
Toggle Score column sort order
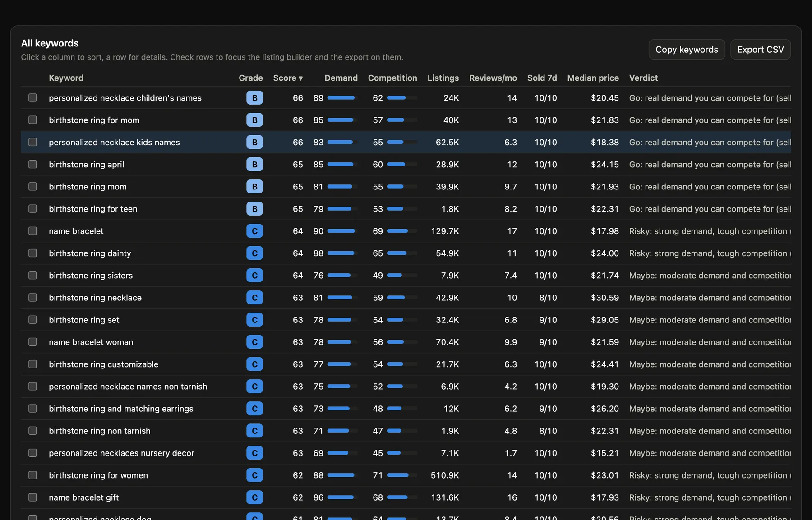click(x=288, y=78)
